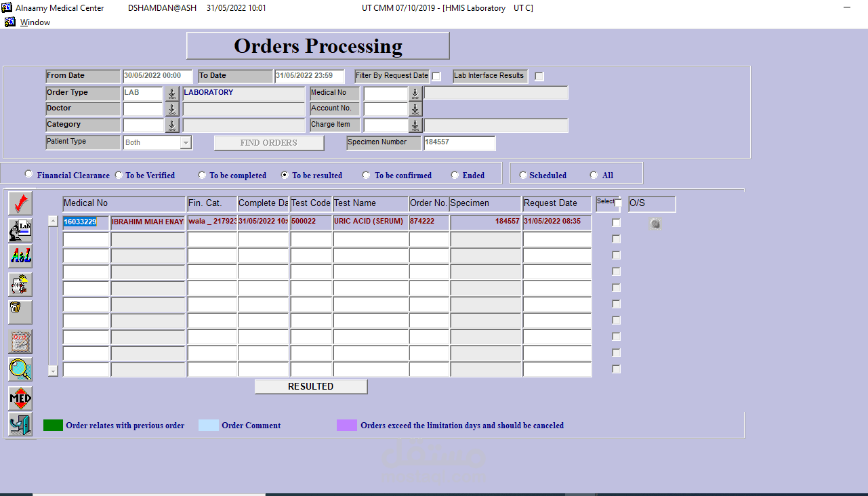Select Scheduled radio button
The height and width of the screenshot is (496, 868).
pos(522,175)
